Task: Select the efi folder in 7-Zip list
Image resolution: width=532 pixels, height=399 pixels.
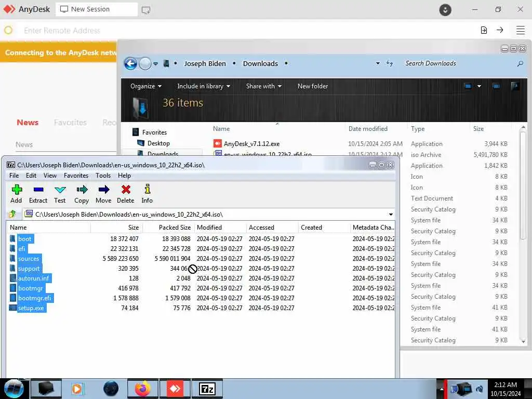Action: click(x=22, y=249)
